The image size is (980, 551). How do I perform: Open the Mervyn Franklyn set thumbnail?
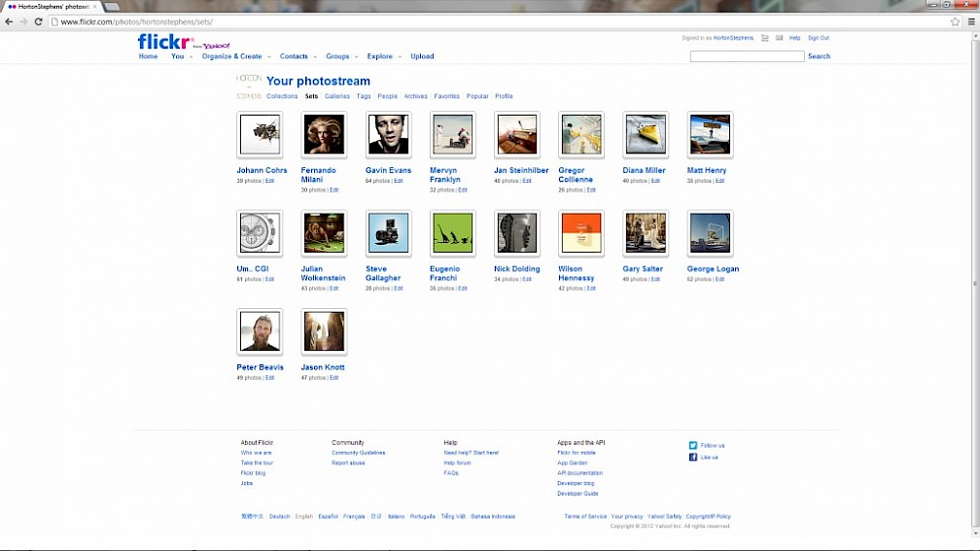[x=452, y=134]
